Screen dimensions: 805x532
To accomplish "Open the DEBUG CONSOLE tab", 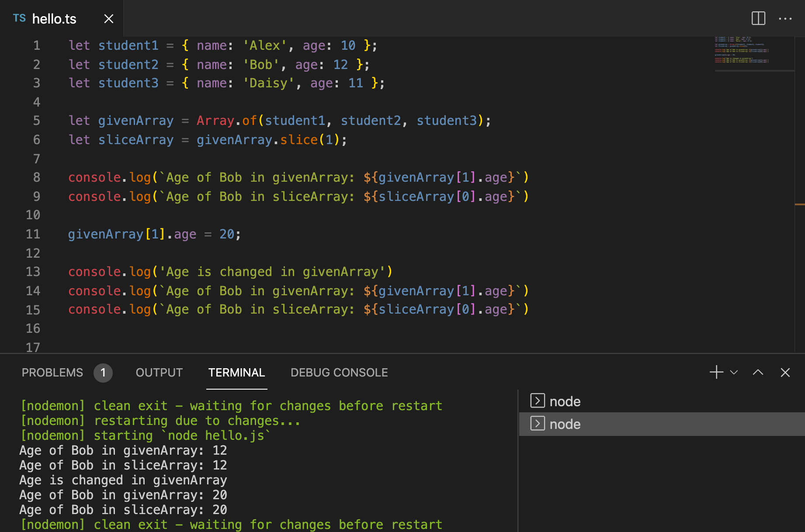I will tap(339, 373).
